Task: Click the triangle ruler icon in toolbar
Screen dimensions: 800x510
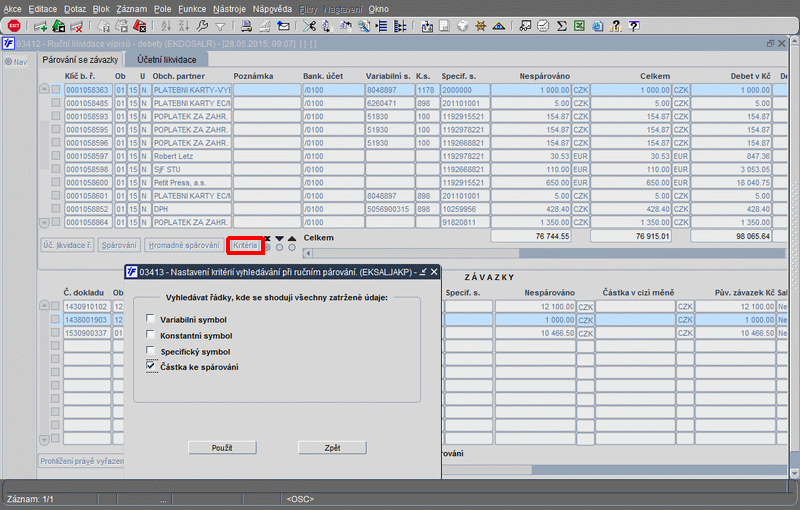Action: [x=498, y=26]
